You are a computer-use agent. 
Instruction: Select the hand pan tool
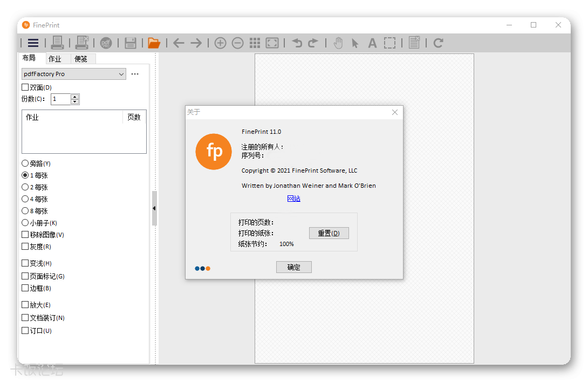(338, 43)
